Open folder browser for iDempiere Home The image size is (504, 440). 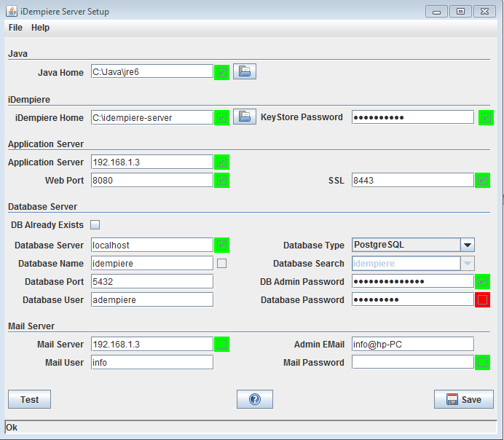coord(245,117)
